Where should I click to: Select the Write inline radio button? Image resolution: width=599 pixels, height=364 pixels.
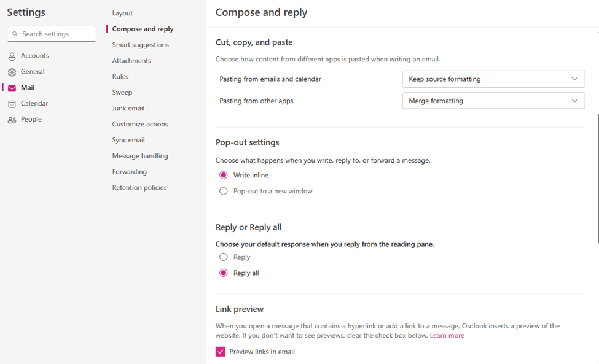pos(224,175)
